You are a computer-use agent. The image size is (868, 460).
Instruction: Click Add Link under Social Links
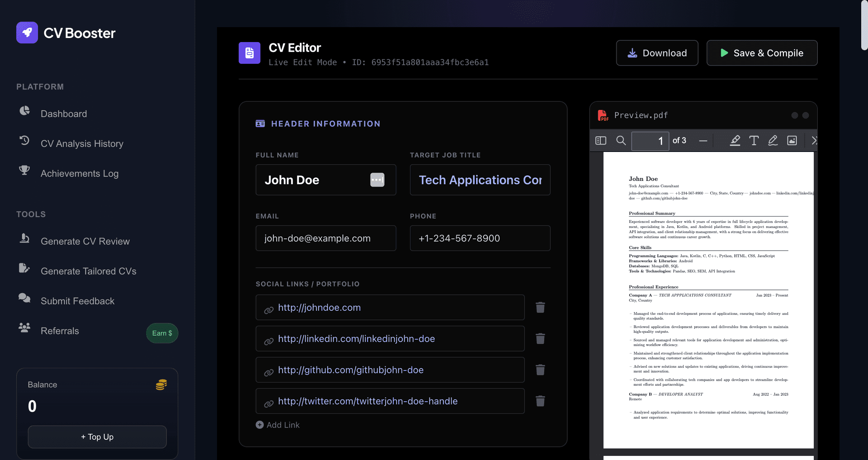pos(278,425)
